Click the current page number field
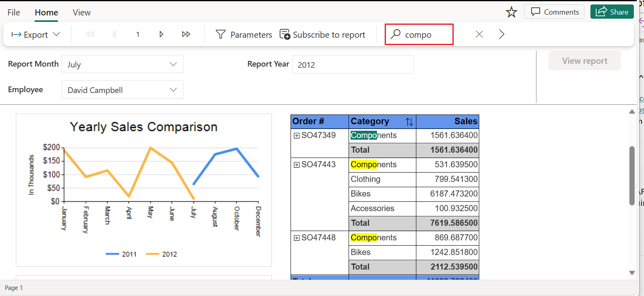 point(138,35)
